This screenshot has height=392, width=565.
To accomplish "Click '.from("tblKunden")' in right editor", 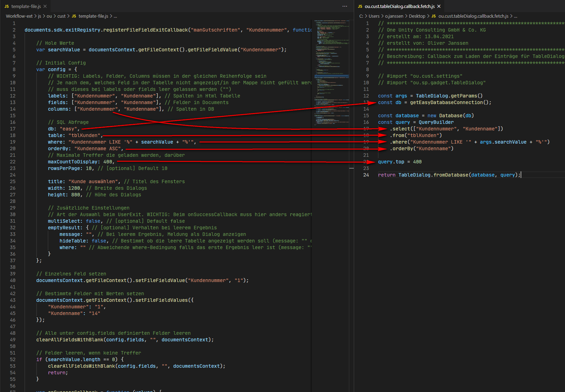I will [416, 135].
